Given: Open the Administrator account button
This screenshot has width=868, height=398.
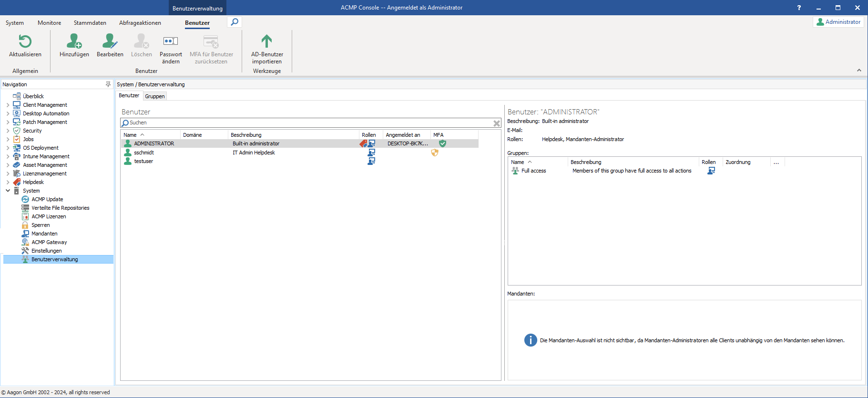Looking at the screenshot, I should click(x=838, y=22).
